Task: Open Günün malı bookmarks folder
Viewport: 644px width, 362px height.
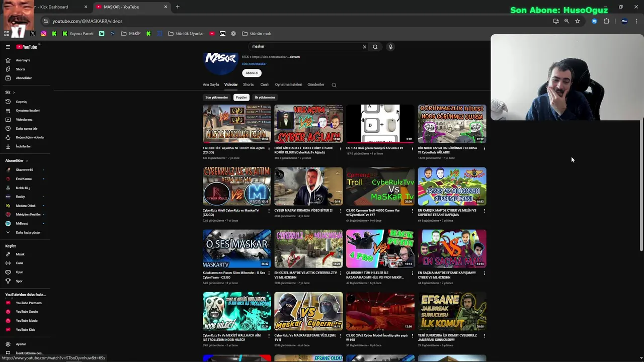Action: pos(256,34)
